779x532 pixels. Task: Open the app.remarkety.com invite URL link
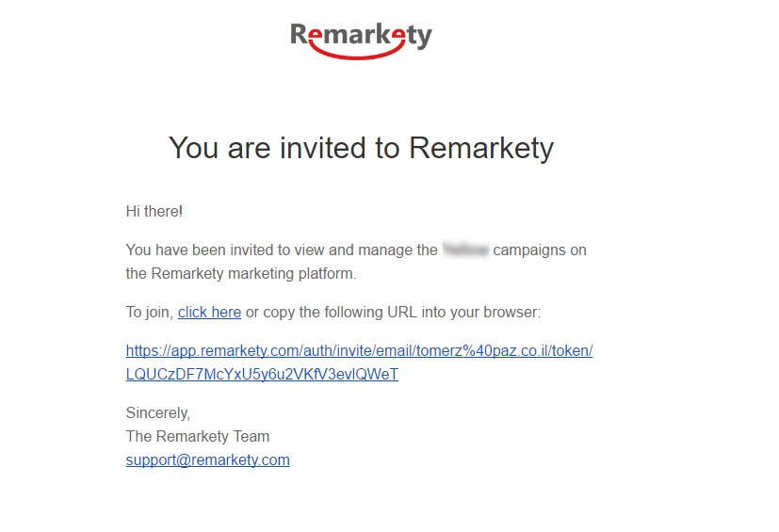[359, 350]
